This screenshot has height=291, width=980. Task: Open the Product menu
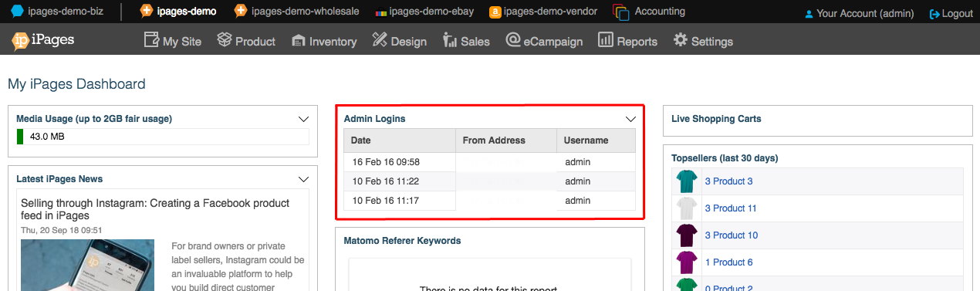coord(246,40)
